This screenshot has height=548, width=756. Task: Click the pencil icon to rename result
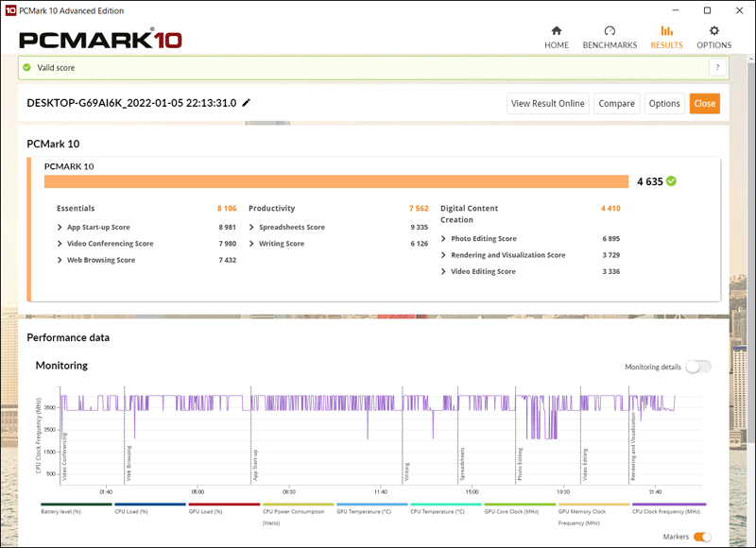(x=246, y=103)
